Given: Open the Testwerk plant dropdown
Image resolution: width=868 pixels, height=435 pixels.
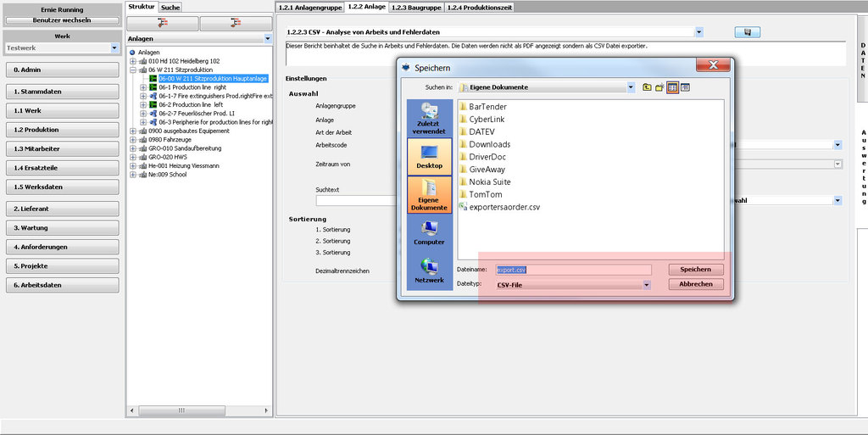Looking at the screenshot, I should point(114,48).
